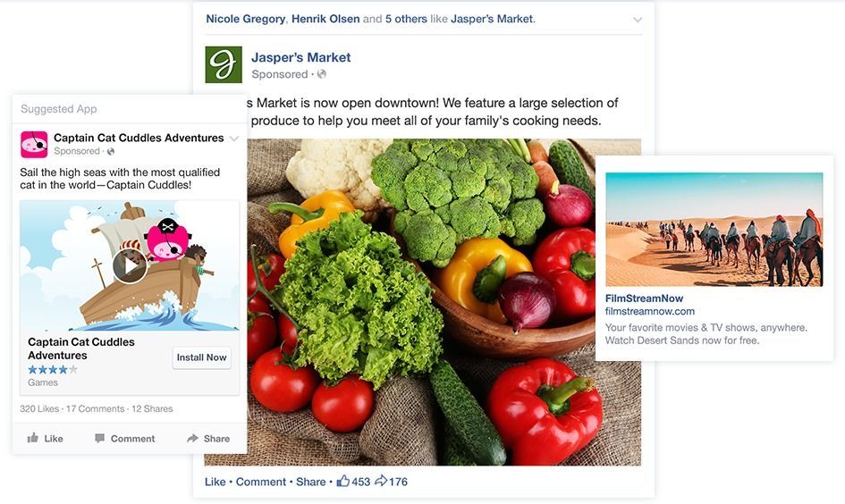Click the Comment link under vegetables photo
The width and height of the screenshot is (845, 504).
(261, 482)
